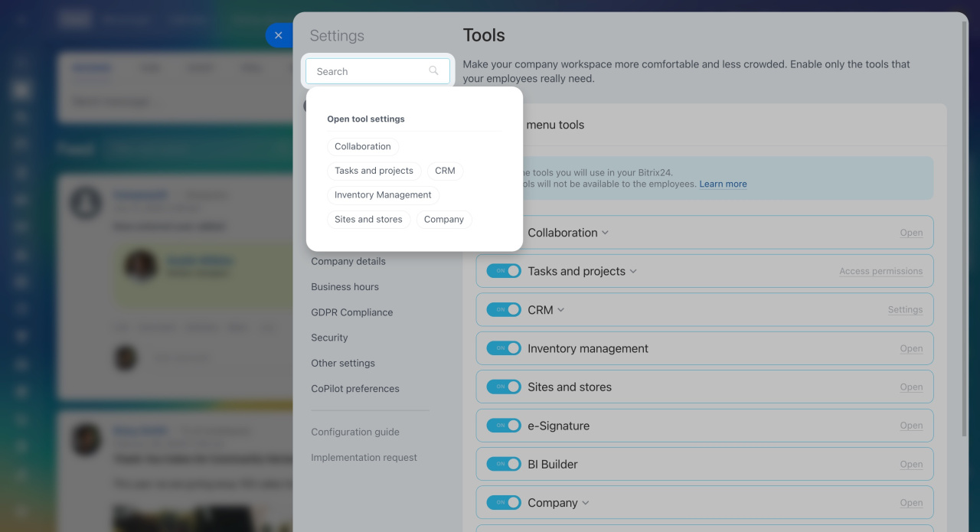Screen dimensions: 980x532
Task: Select the Company suggestion chip
Action: tap(444, 219)
